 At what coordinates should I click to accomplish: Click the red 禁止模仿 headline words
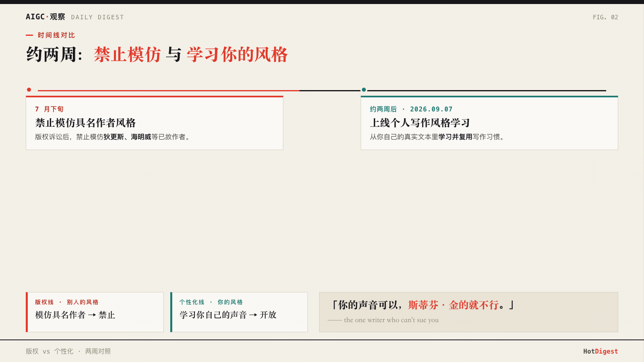click(128, 54)
